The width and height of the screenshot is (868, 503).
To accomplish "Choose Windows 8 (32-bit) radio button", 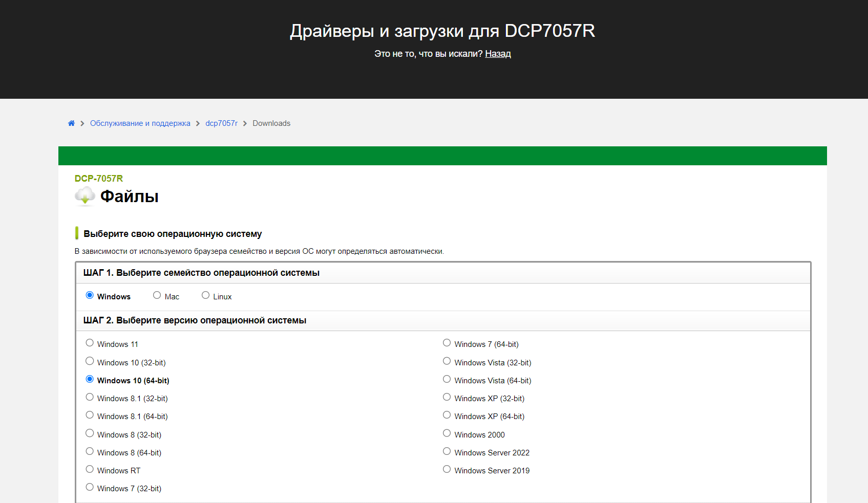I will (x=90, y=433).
